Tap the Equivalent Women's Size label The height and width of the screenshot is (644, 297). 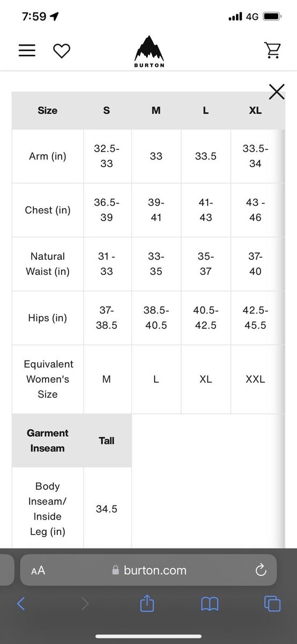(x=48, y=379)
